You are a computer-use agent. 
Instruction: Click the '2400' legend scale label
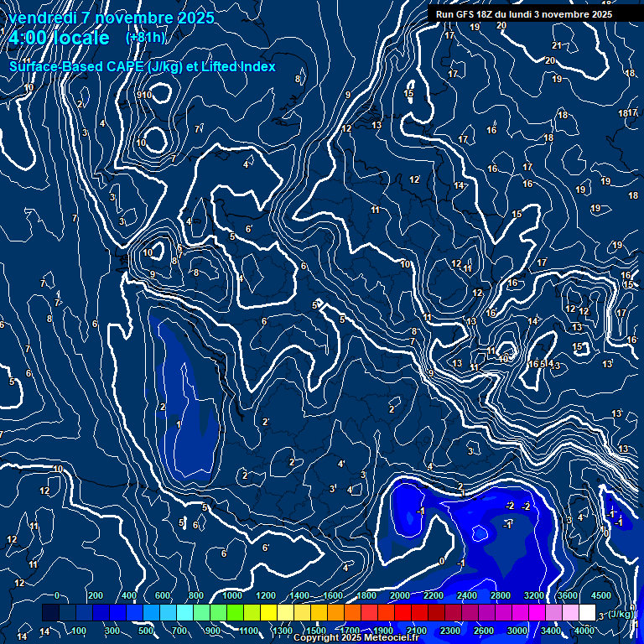467,595
